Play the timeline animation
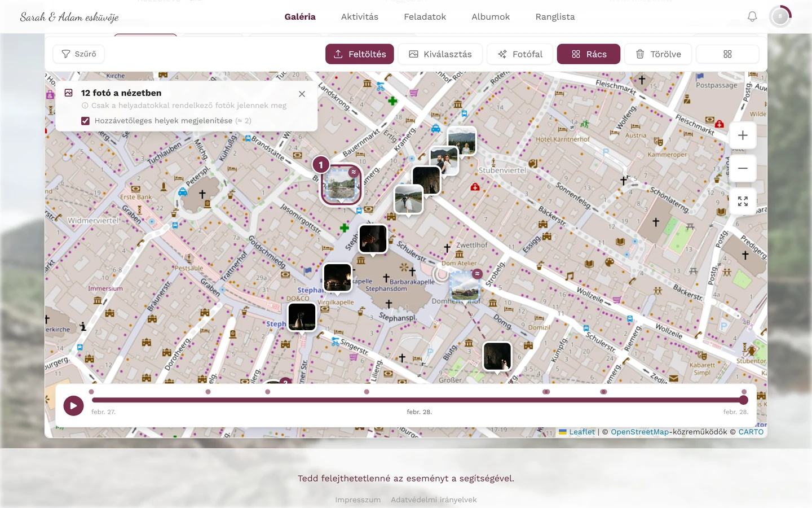 click(x=73, y=405)
